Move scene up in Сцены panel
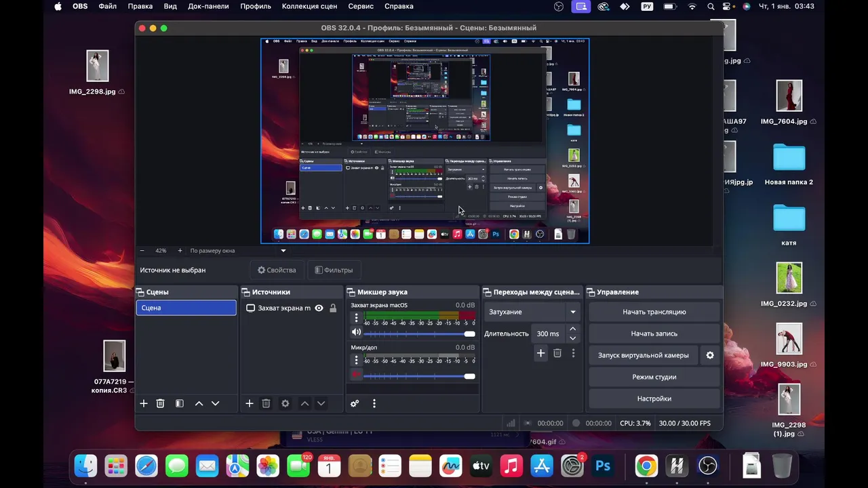Image resolution: width=868 pixels, height=488 pixels. [x=199, y=403]
